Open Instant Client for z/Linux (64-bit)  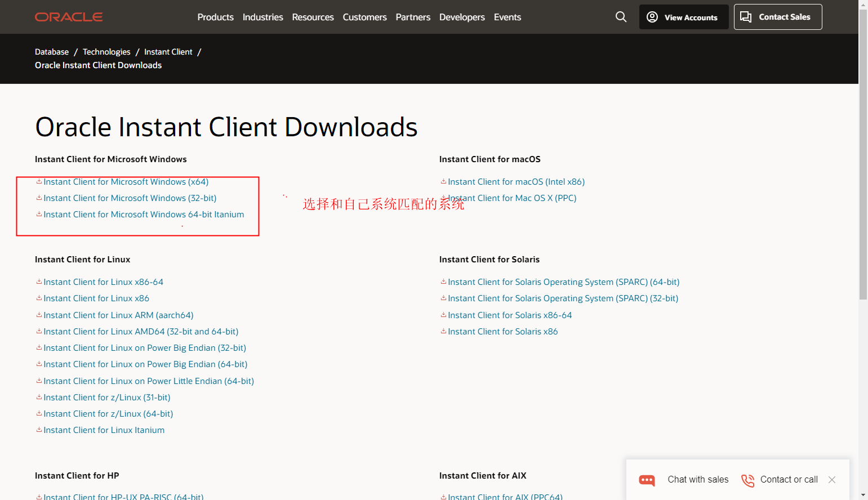pyautogui.click(x=108, y=414)
